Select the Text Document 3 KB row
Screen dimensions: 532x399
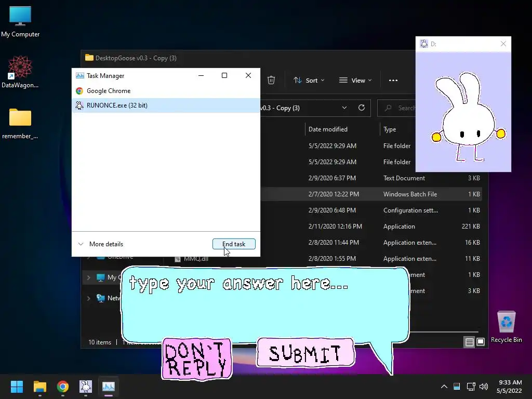[x=371, y=178]
